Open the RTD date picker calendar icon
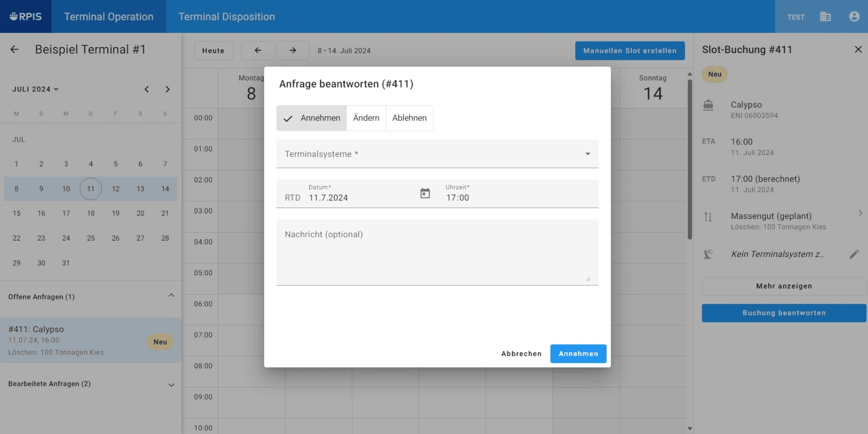The width and height of the screenshot is (868, 434). tap(425, 193)
